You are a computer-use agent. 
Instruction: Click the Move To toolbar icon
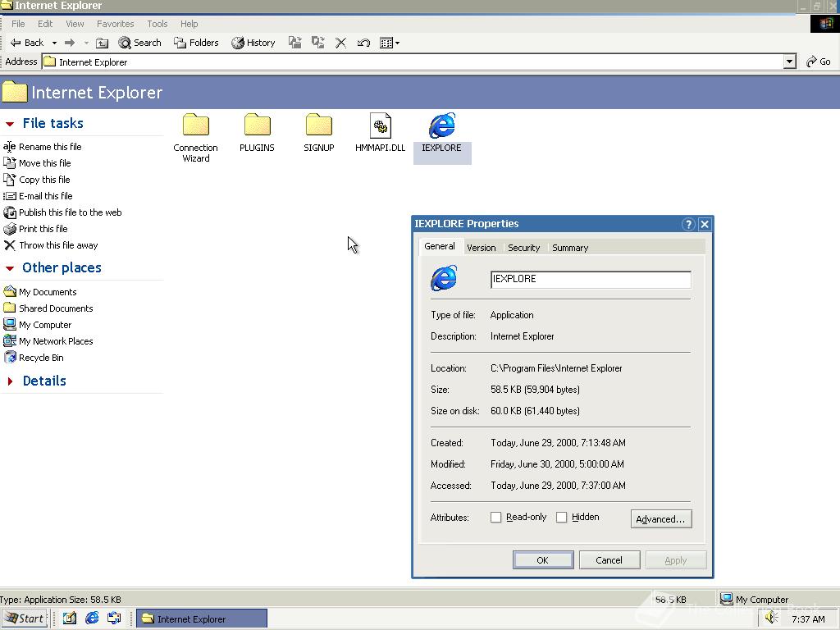[294, 43]
